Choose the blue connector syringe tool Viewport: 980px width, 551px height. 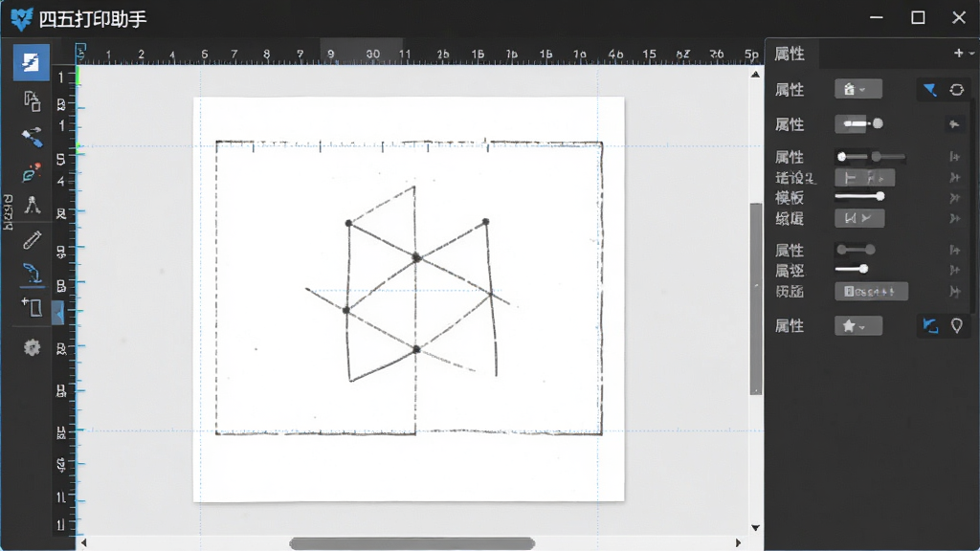[32, 138]
